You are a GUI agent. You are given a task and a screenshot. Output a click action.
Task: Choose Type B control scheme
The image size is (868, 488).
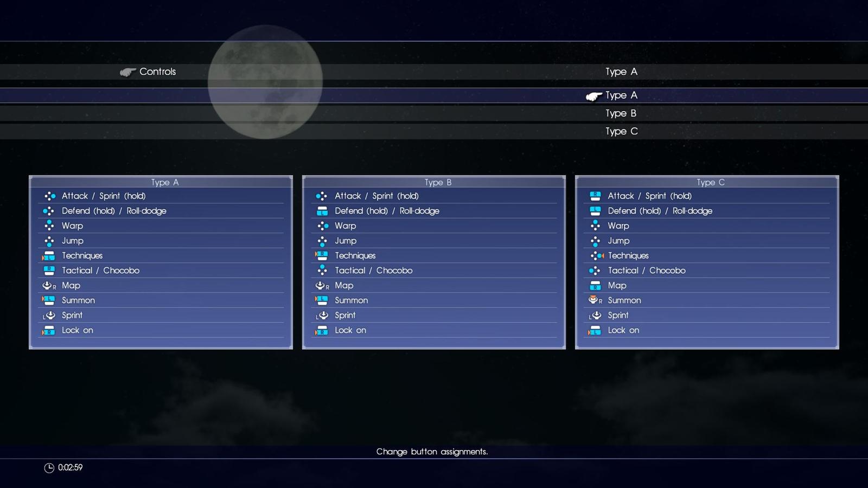coord(621,113)
